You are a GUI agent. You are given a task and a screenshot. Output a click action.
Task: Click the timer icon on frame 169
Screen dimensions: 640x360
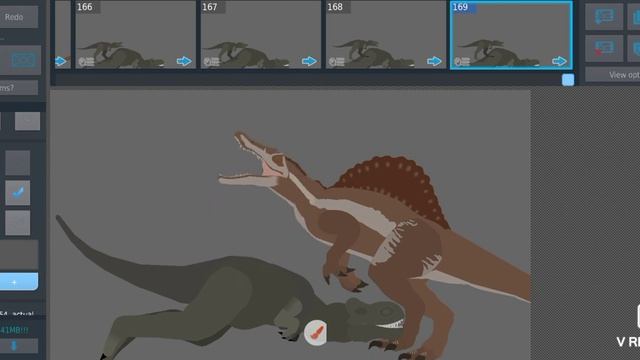(462, 62)
